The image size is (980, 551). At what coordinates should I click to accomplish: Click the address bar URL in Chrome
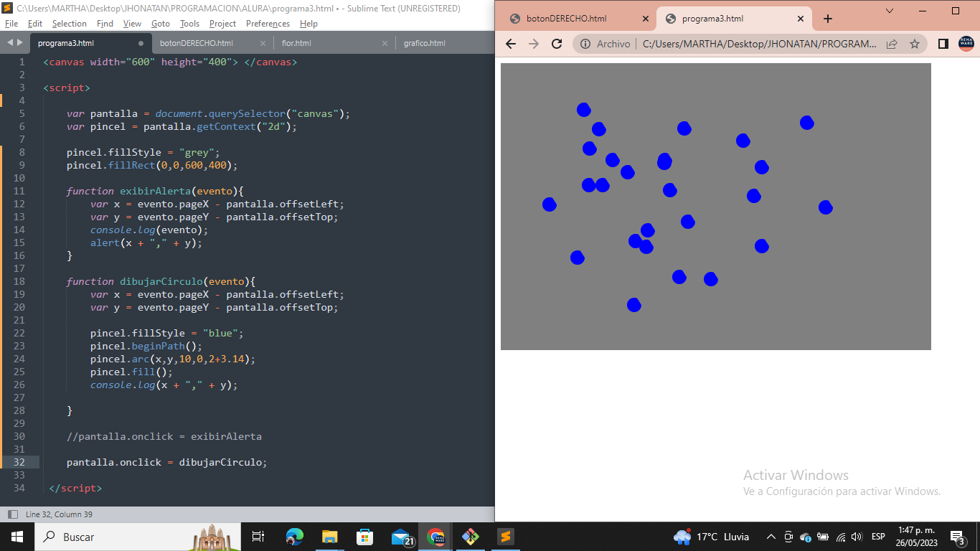point(760,44)
